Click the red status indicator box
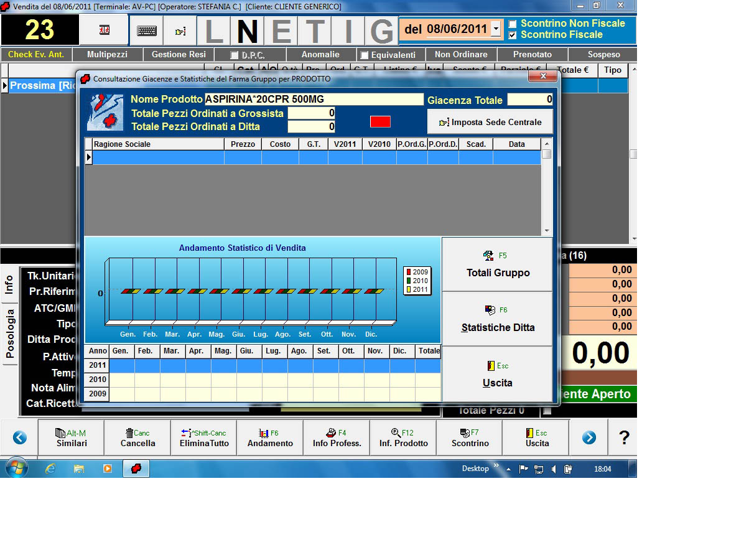 [380, 121]
